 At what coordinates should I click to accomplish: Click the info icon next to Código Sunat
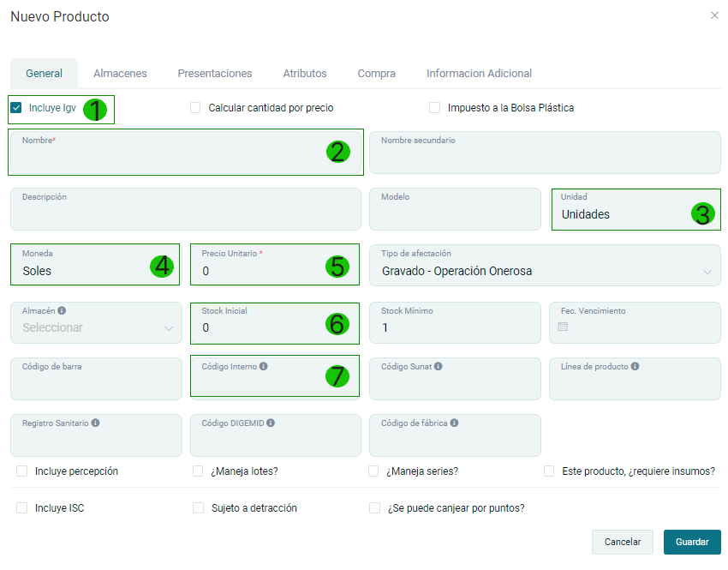(438, 366)
